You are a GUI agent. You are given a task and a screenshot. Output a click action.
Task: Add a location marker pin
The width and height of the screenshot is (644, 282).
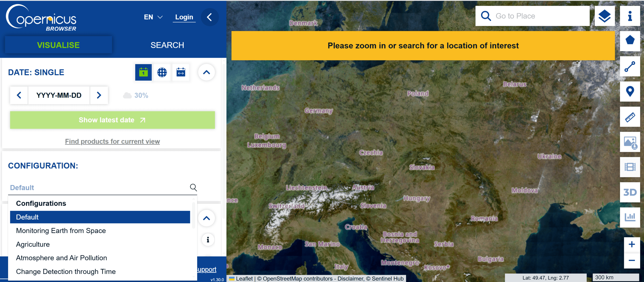(630, 91)
